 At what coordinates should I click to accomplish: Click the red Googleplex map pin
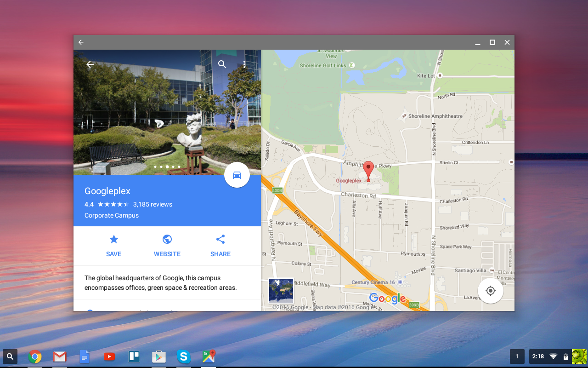tap(368, 171)
